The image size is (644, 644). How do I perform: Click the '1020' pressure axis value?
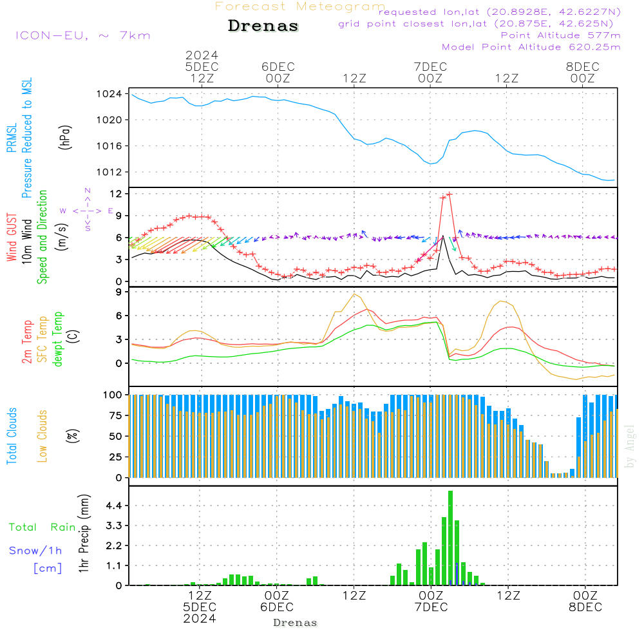click(x=109, y=120)
